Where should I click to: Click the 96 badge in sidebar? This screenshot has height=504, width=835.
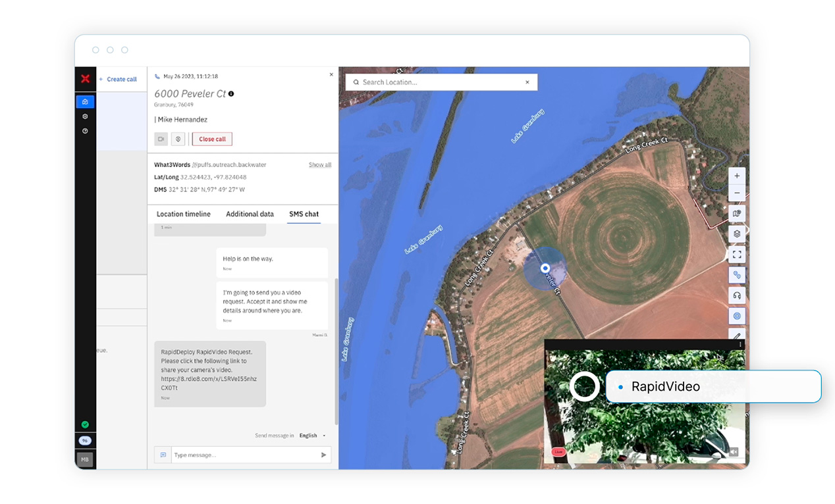coord(85,441)
